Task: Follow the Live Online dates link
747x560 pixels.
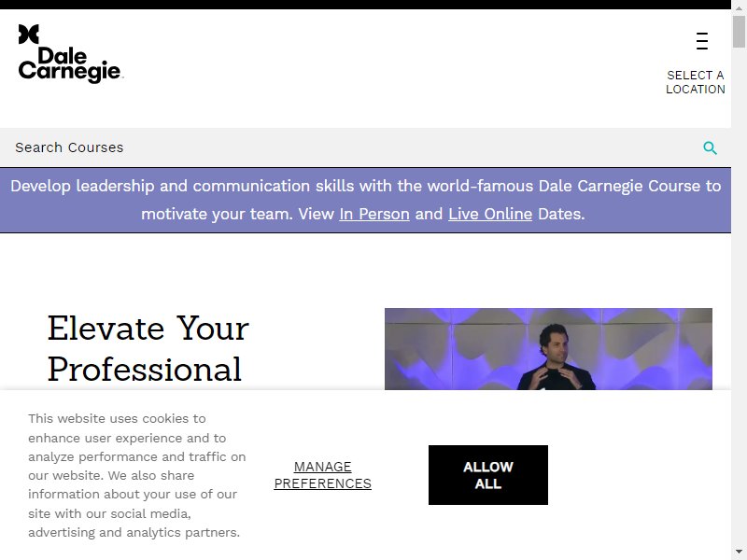Action: tap(490, 215)
